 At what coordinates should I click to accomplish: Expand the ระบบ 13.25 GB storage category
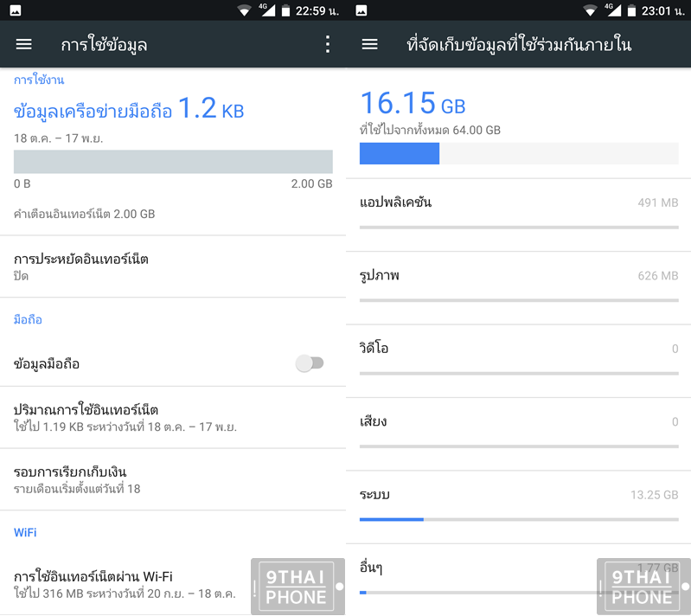click(519, 507)
